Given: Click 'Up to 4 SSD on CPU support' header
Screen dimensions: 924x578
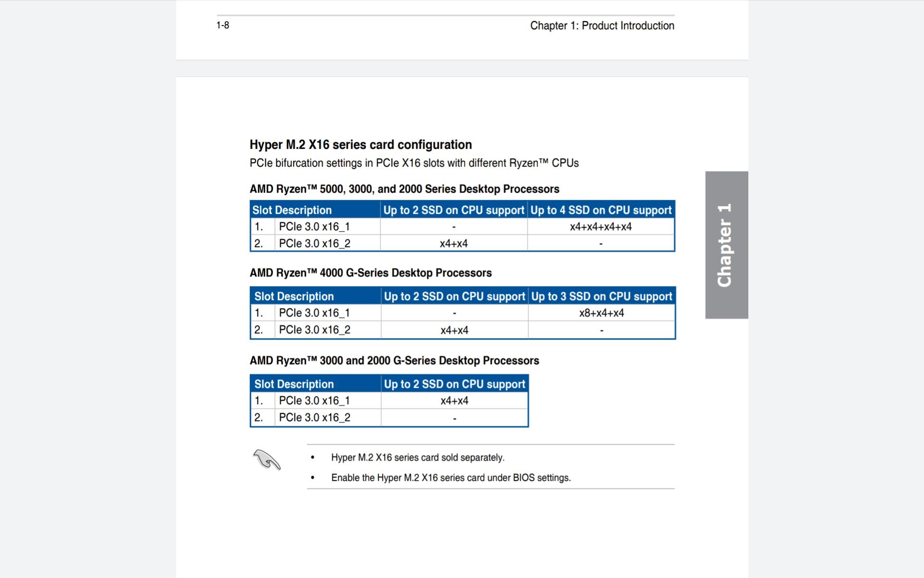Looking at the screenshot, I should (601, 210).
